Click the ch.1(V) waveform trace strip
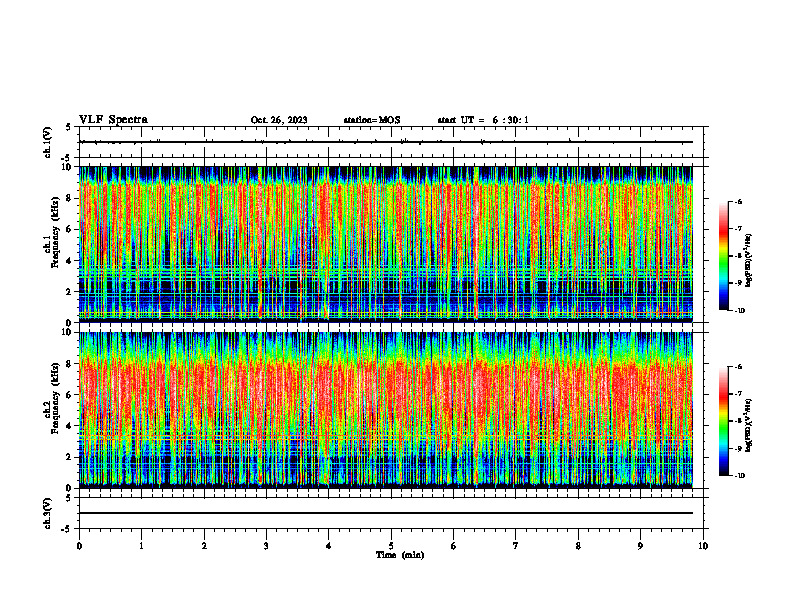 pyautogui.click(x=385, y=142)
